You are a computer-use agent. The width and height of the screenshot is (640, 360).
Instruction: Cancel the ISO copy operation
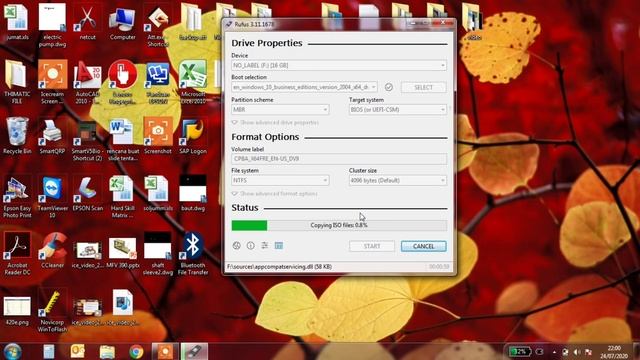point(423,246)
